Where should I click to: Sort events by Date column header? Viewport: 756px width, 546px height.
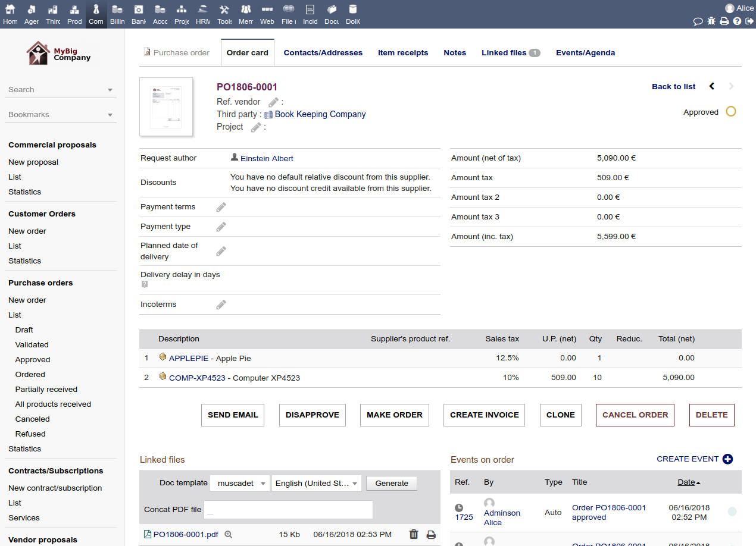coord(686,482)
